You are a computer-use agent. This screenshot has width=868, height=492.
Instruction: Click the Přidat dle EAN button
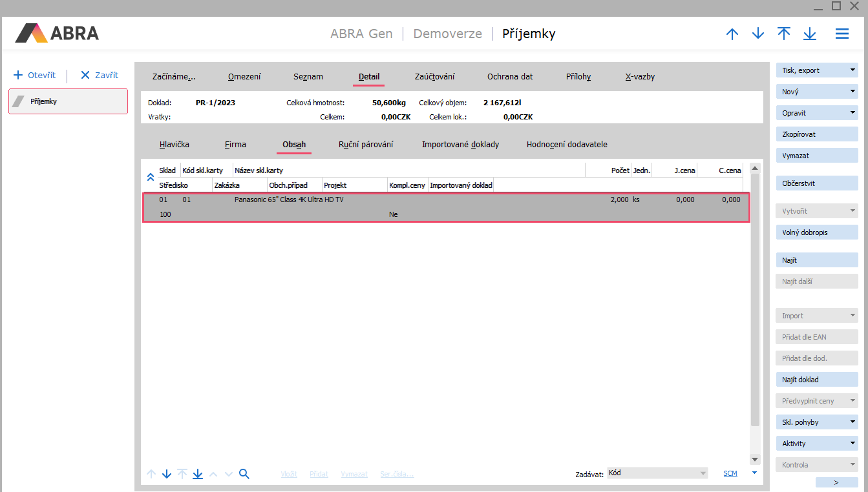[x=817, y=337]
